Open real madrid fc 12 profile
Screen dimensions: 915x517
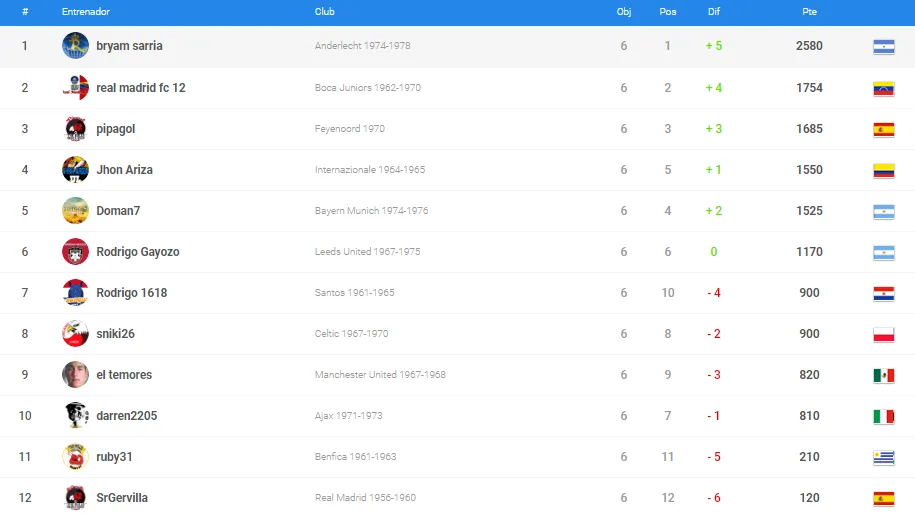point(141,88)
